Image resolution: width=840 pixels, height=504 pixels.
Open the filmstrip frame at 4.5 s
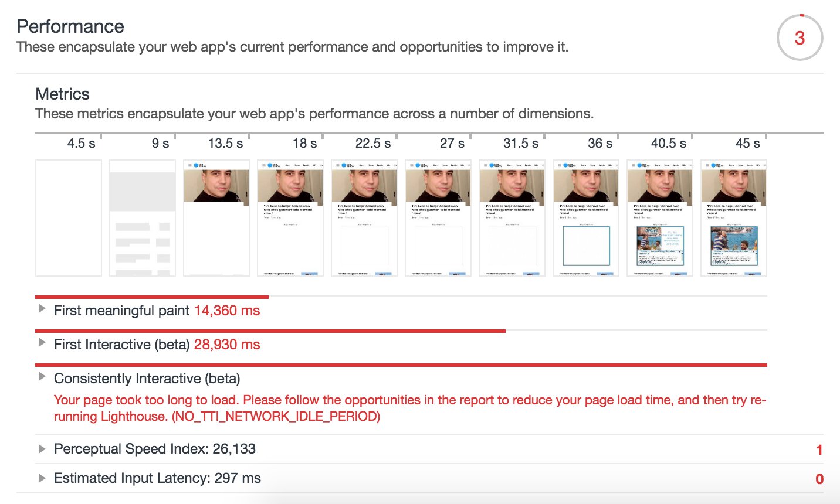tap(69, 217)
